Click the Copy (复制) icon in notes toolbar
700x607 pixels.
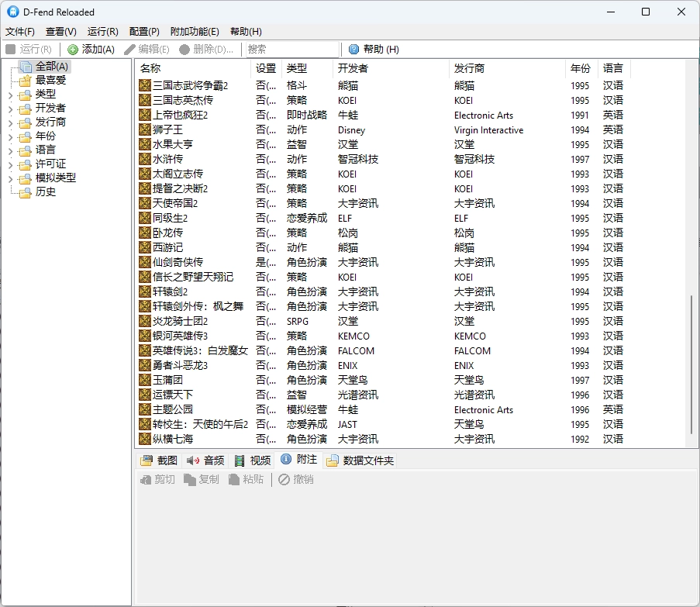(190, 480)
